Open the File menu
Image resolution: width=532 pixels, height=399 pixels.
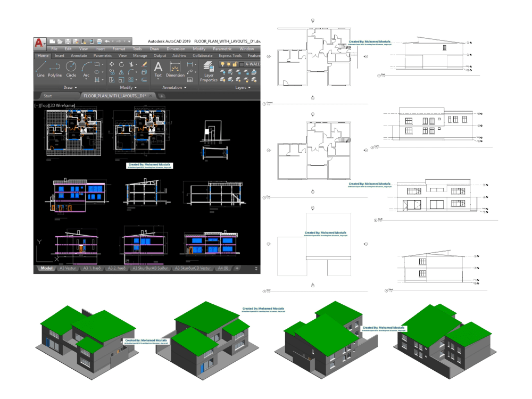(54, 49)
